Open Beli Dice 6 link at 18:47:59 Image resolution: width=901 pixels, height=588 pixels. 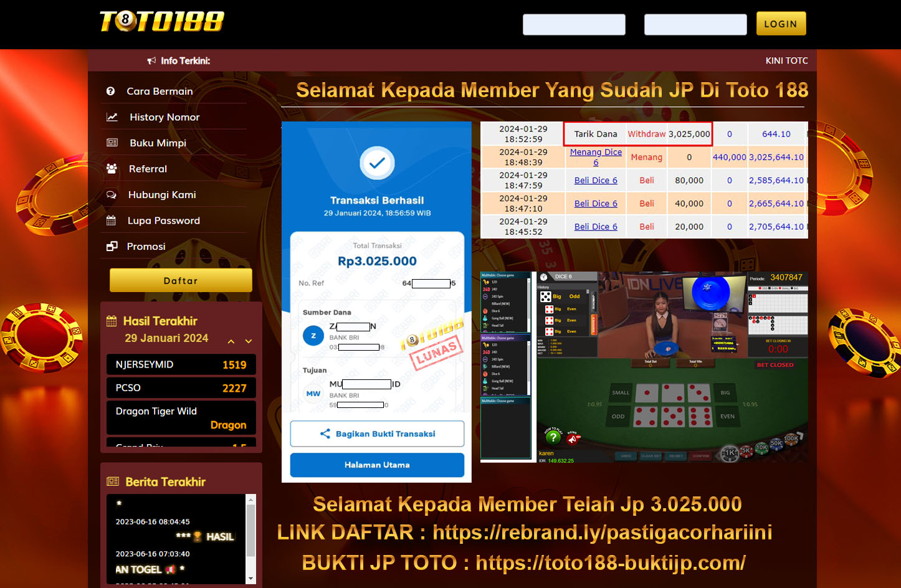pyautogui.click(x=596, y=180)
